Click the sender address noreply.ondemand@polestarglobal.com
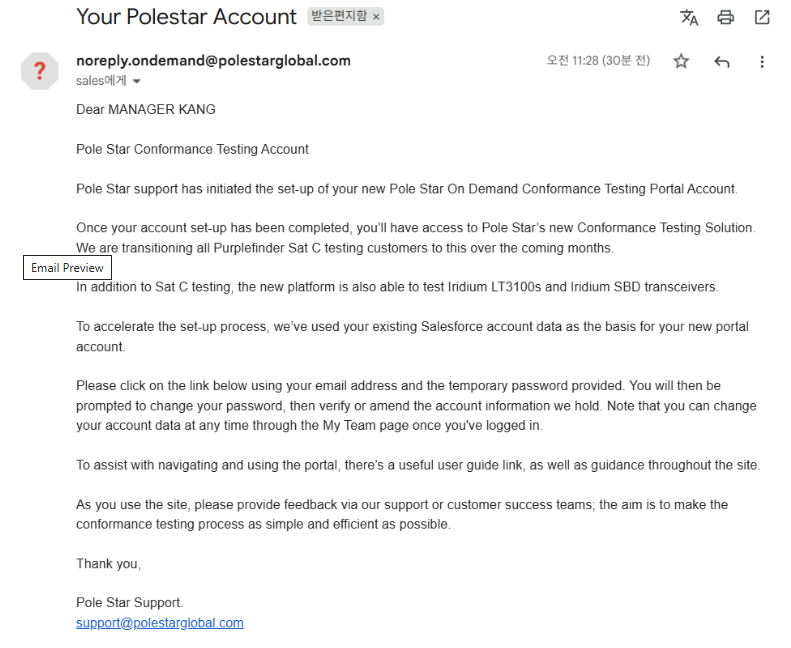This screenshot has width=791, height=648. (213, 60)
